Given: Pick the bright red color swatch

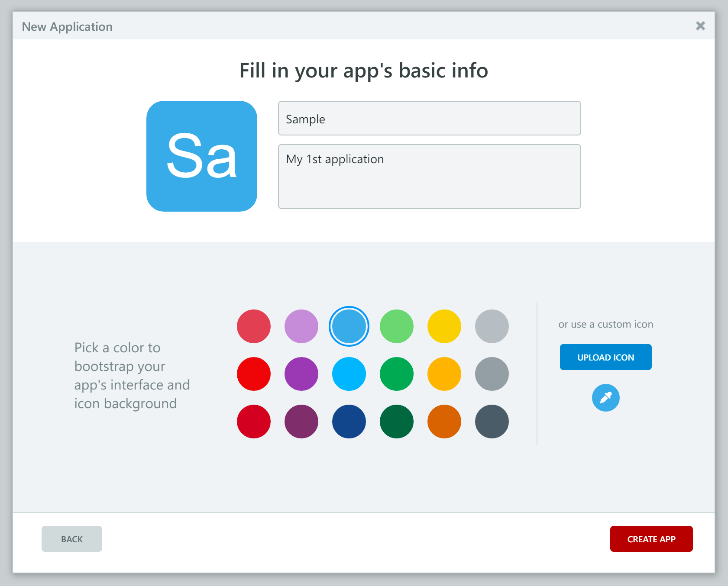Looking at the screenshot, I should 254,374.
